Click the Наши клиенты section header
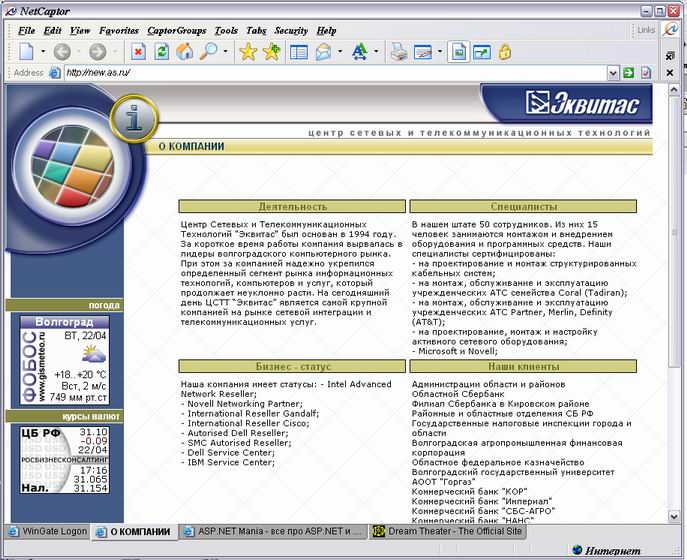687x560 pixels. [x=523, y=366]
